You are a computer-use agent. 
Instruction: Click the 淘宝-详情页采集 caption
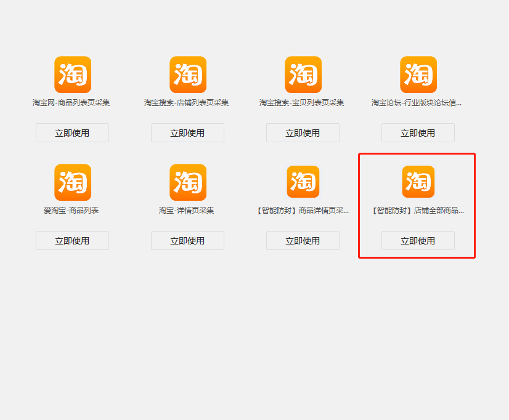[x=186, y=211]
